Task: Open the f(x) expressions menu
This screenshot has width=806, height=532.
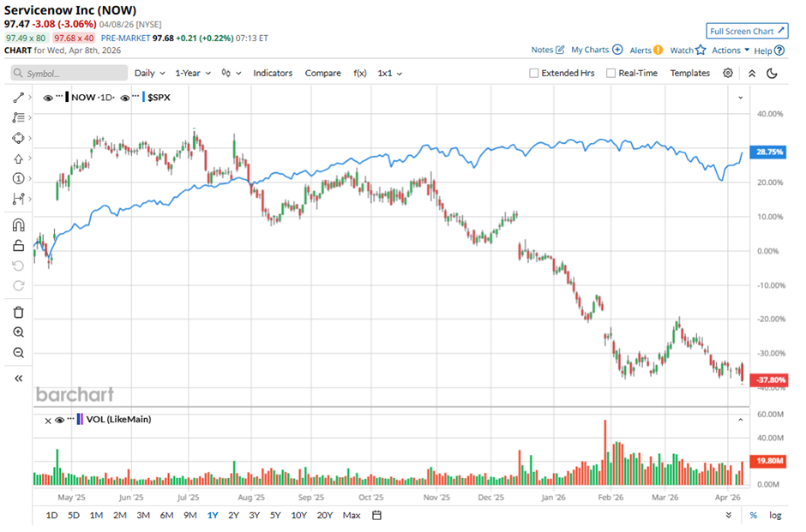Action: click(x=360, y=74)
